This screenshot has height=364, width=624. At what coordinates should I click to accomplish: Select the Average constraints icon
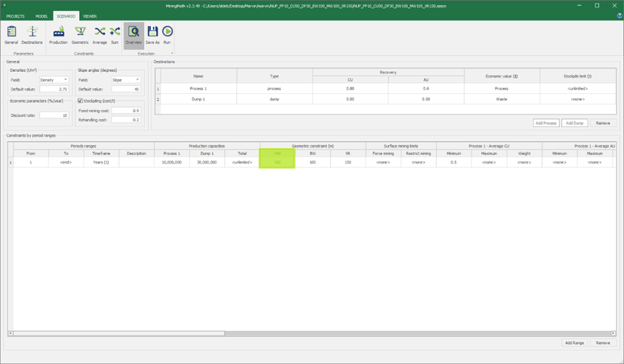tap(100, 35)
